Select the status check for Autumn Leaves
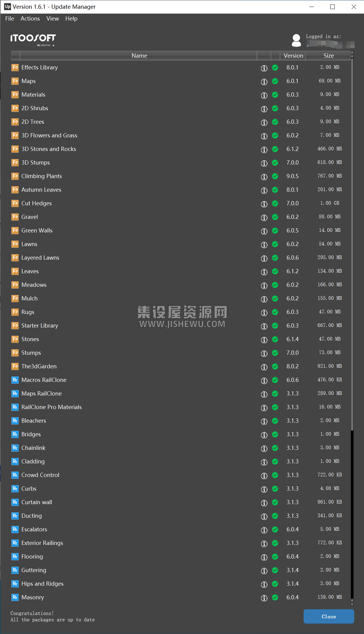 pos(275,190)
